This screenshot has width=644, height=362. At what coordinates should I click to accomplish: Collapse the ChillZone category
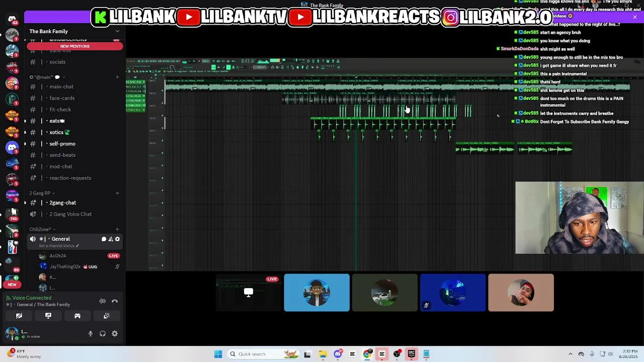42,229
